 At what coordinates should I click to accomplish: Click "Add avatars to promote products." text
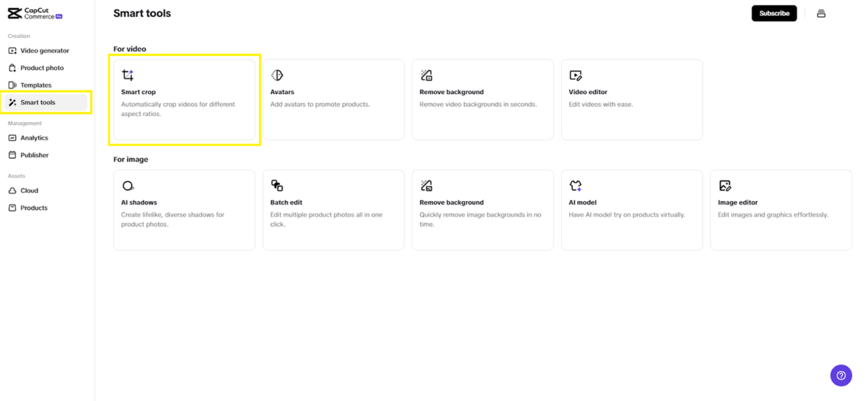coord(320,104)
